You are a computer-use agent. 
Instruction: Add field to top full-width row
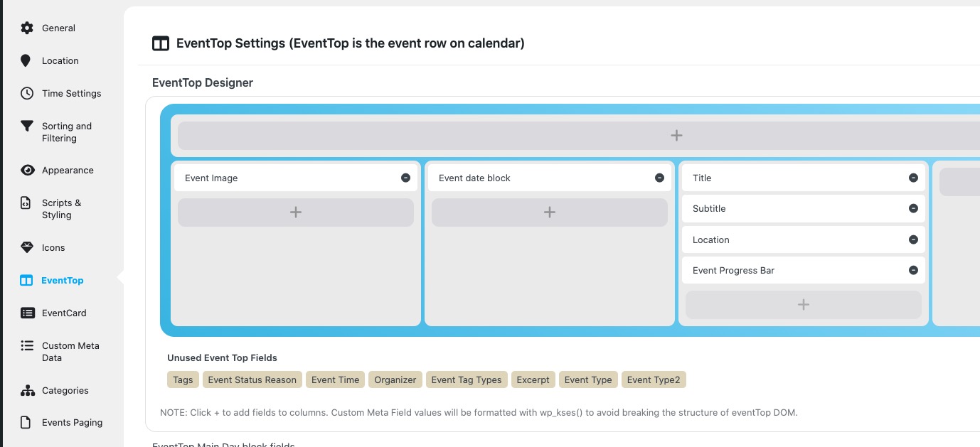[x=676, y=135]
